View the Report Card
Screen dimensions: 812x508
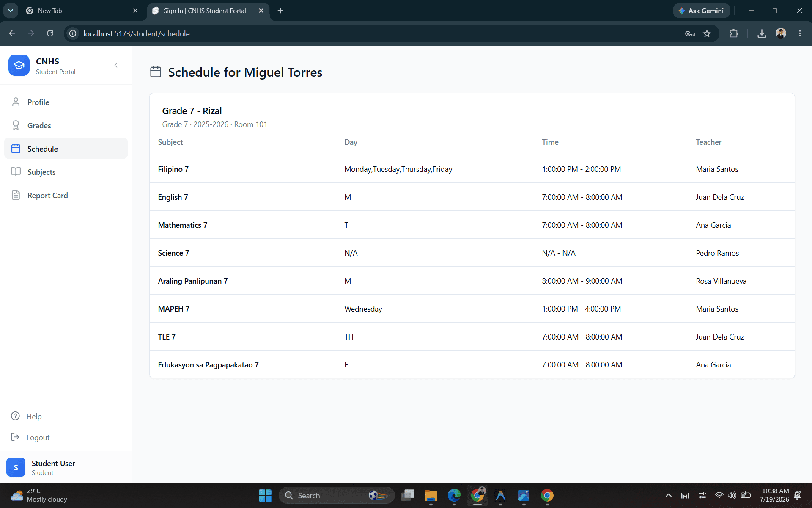click(x=66, y=195)
